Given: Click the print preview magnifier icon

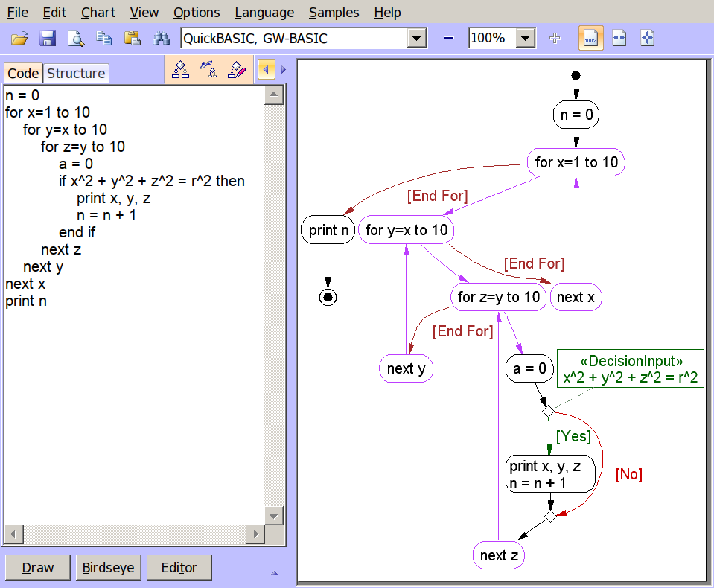Looking at the screenshot, I should click(76, 39).
